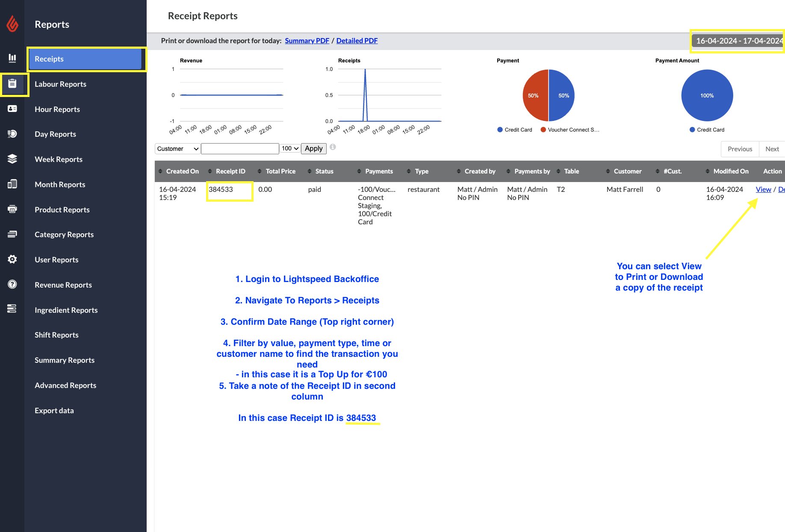Open User Reports
This screenshot has width=785, height=532.
[x=56, y=260]
